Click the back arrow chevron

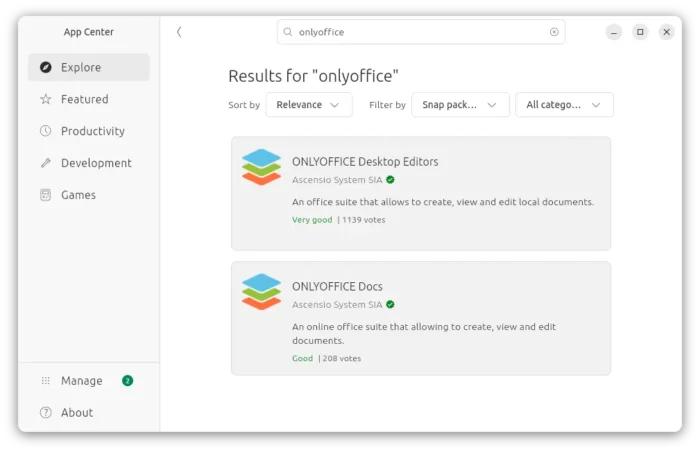click(x=179, y=32)
